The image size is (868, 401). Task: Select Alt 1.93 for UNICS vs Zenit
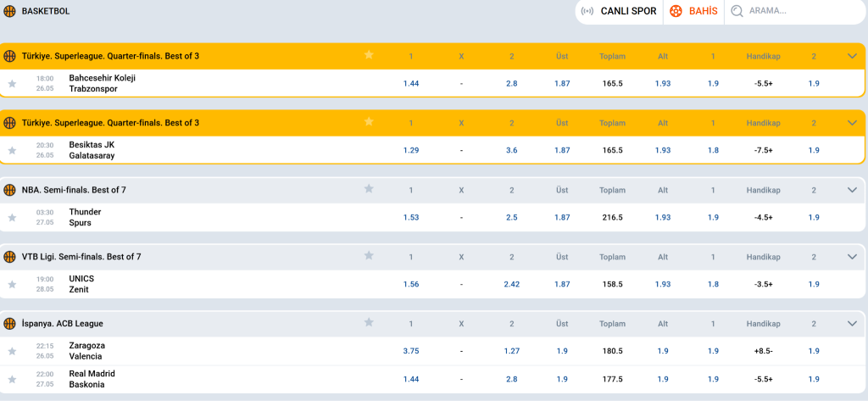[663, 284]
